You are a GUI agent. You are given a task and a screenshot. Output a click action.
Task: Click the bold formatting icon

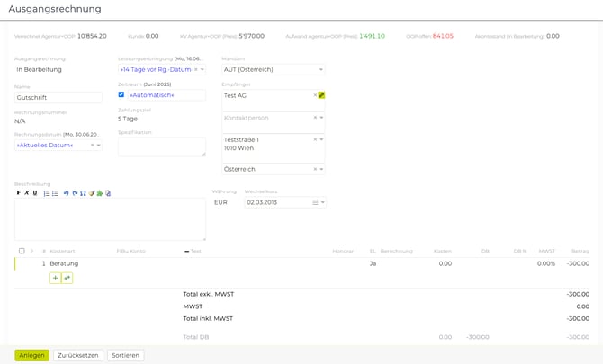[19, 193]
